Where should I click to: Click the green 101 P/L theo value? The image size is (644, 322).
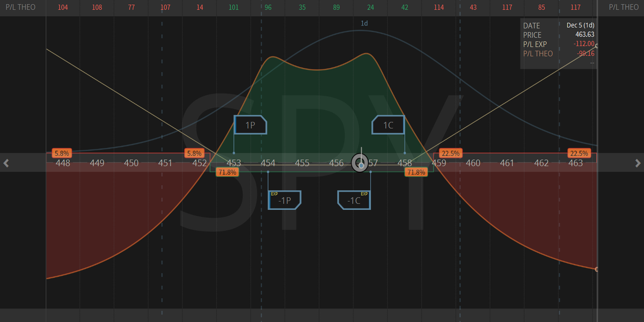[x=234, y=8]
